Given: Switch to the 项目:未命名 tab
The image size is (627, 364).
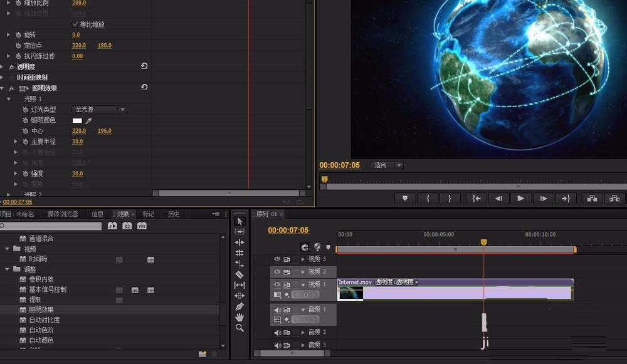Looking at the screenshot, I should pyautogui.click(x=17, y=214).
